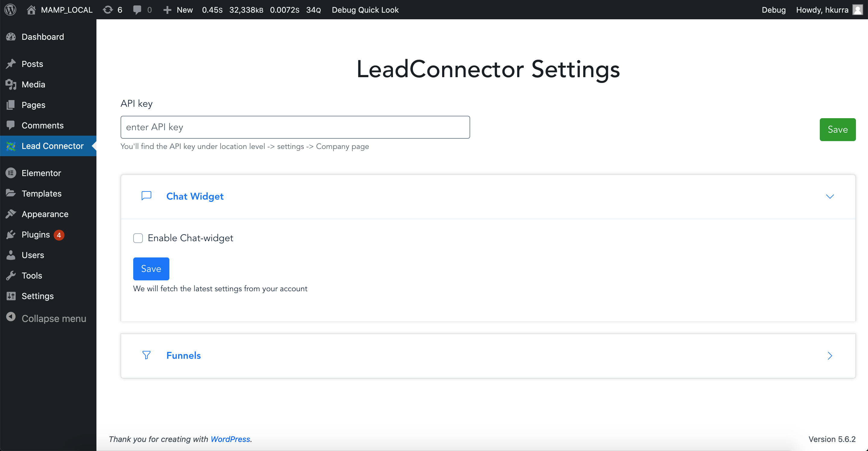Click the Plugins update count badge 4
Viewport: 868px width, 451px height.
[x=59, y=235]
